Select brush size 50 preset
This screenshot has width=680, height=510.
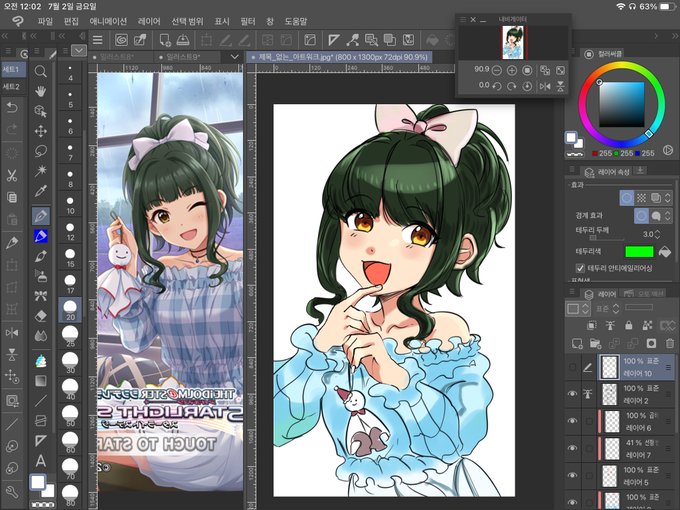70,416
